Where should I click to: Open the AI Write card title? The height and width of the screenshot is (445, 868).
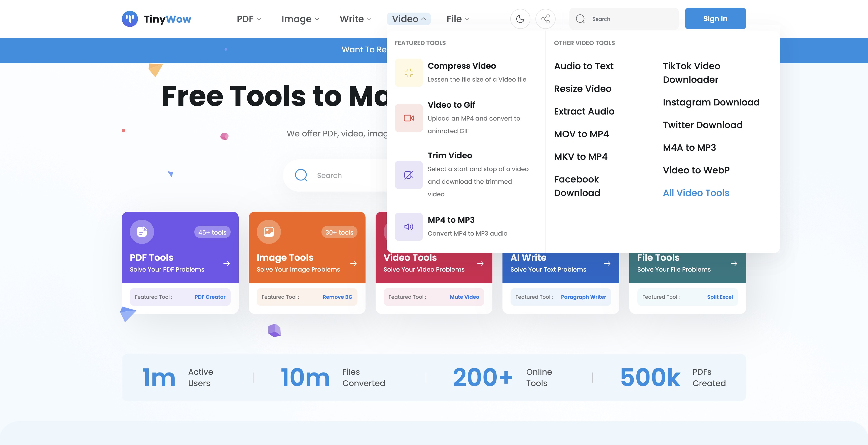528,257
